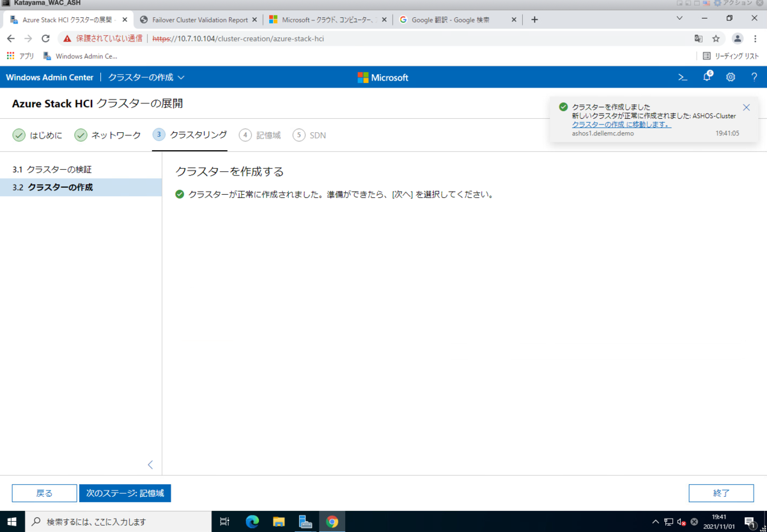767x532 pixels.
Task: Open File Explorer from taskbar
Action: 278,522
